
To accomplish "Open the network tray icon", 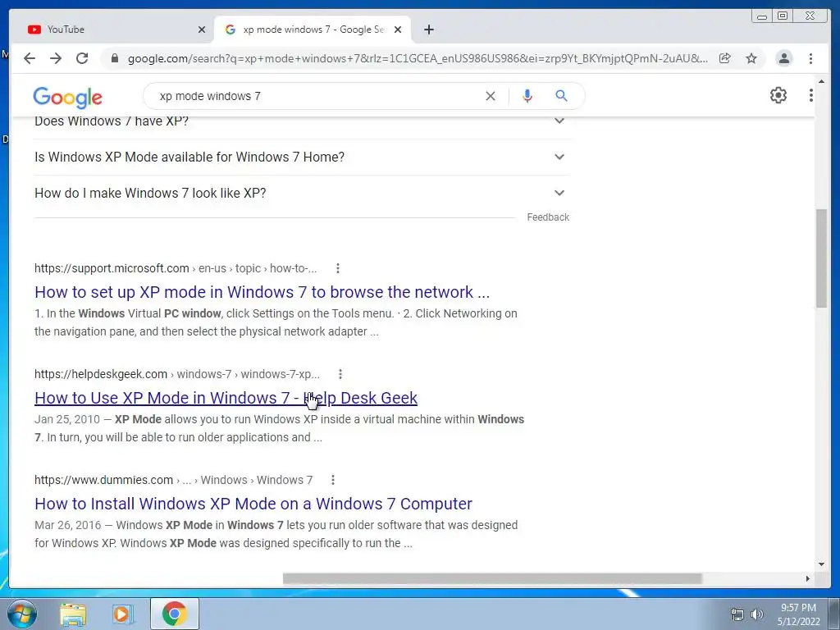I will pyautogui.click(x=737, y=614).
